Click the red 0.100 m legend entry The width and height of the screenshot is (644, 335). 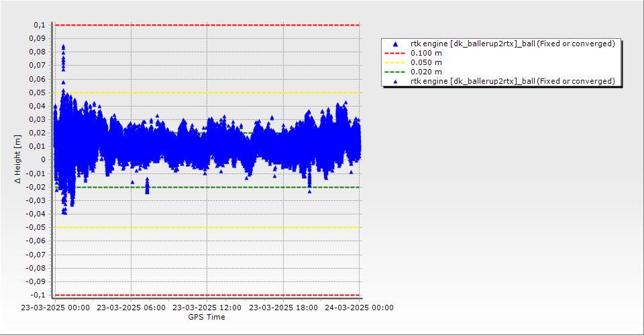413,54
